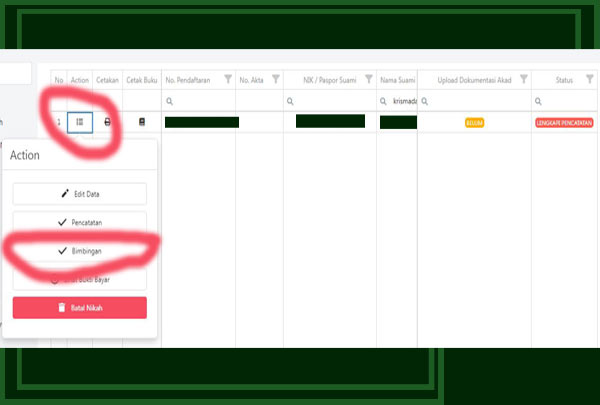Select Bimbingan in Action popup
Viewport: 600px width, 405px height.
point(80,251)
